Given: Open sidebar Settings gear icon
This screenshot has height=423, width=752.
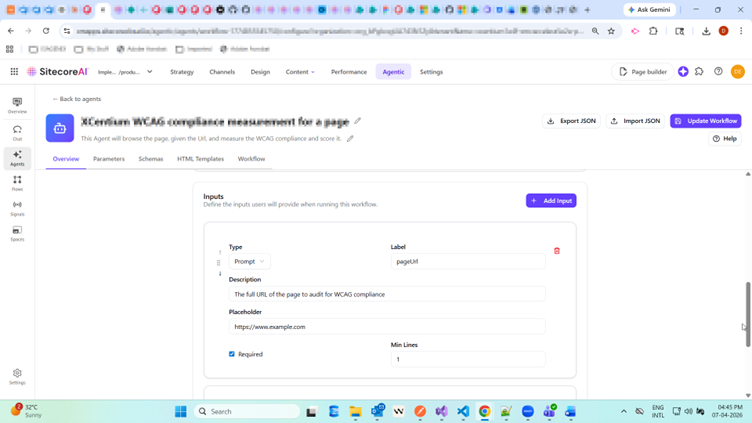Looking at the screenshot, I should pyautogui.click(x=17, y=375).
